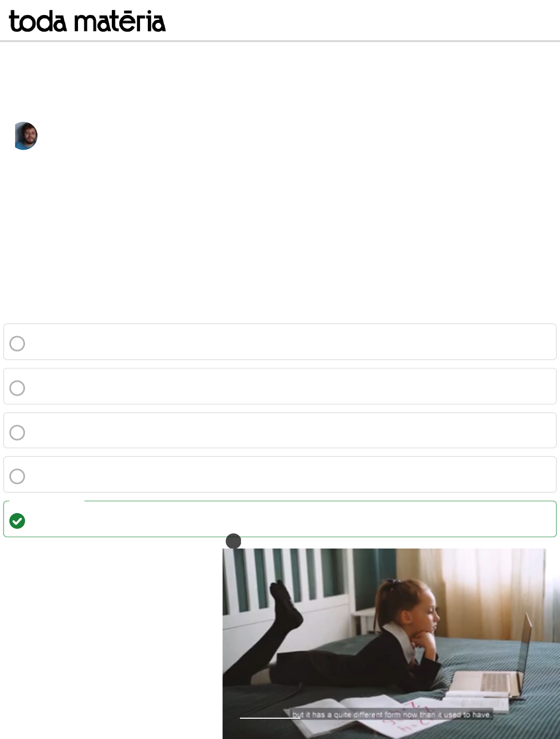Open the Toda Matéria logo homepage

pyautogui.click(x=87, y=21)
